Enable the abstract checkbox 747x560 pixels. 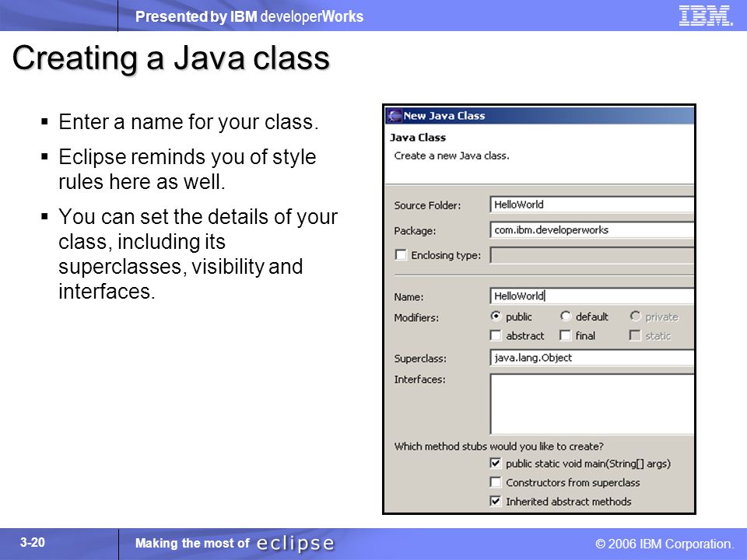click(x=496, y=336)
